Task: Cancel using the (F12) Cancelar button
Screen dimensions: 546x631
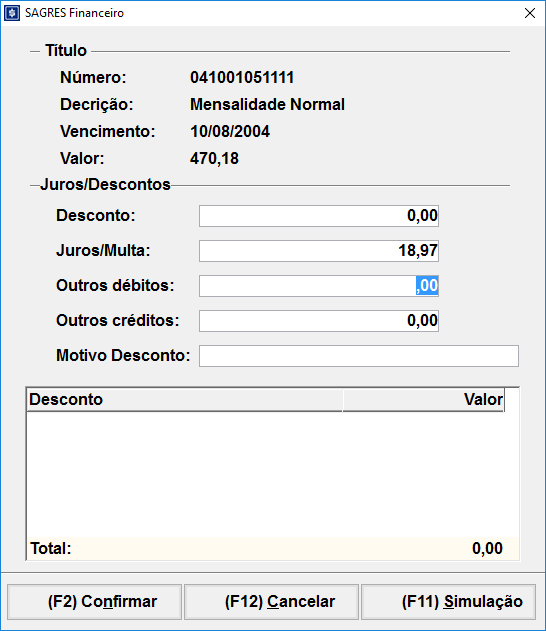Action: coord(272,602)
